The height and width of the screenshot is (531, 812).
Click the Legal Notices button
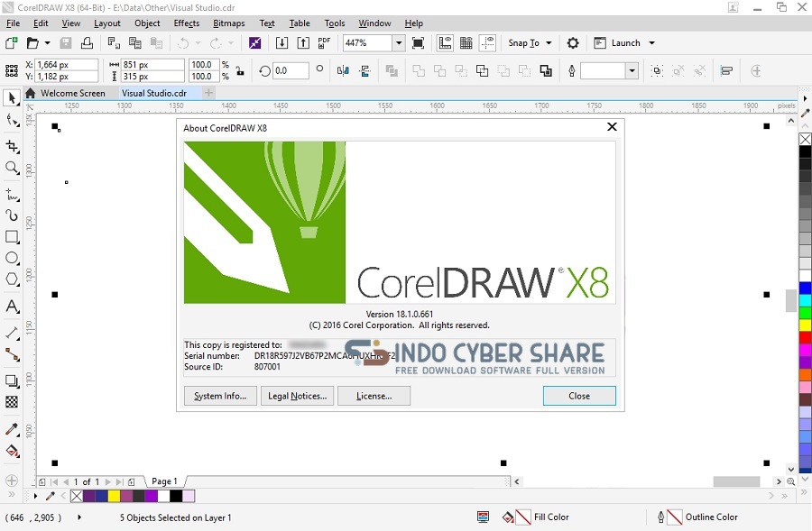(297, 396)
